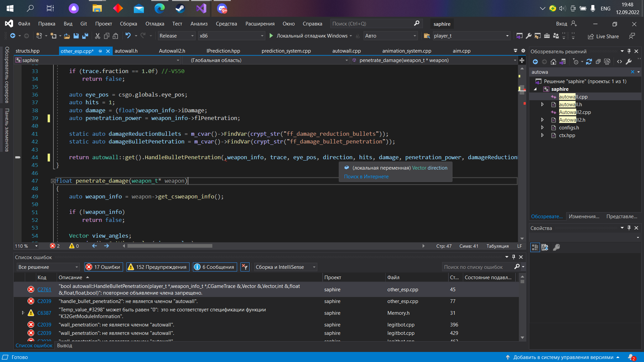
Task: Open the Debug (Отладка) menu
Action: tap(155, 24)
